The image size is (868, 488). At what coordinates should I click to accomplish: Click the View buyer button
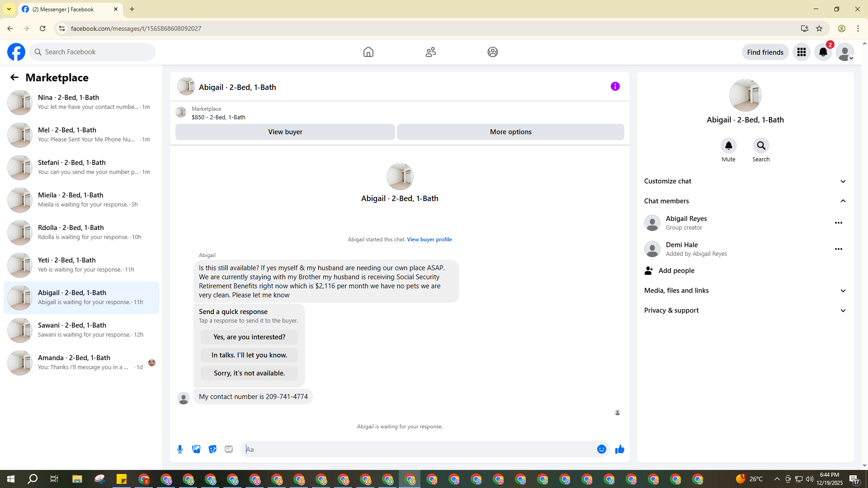[285, 132]
